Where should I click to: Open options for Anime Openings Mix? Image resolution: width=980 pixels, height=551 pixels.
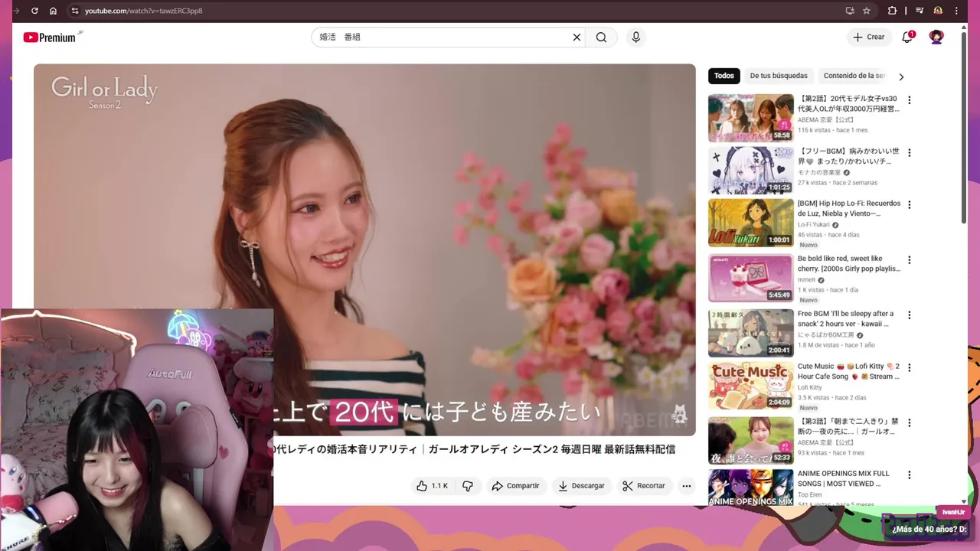coord(910,475)
